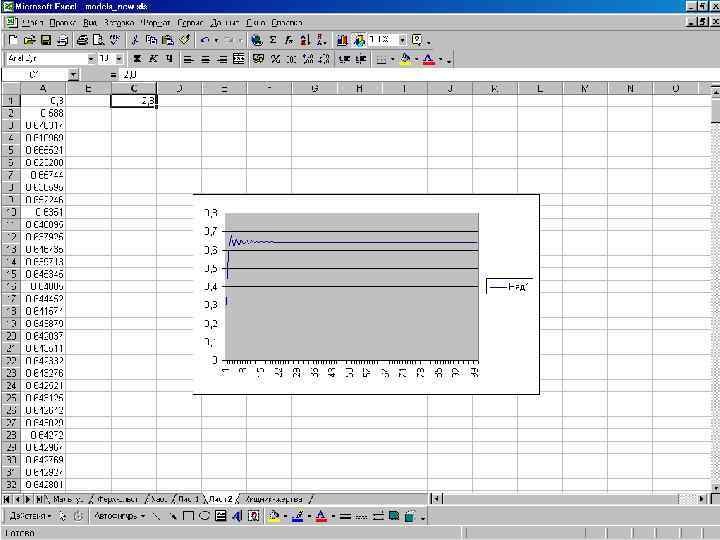
Task: Open the font name dropdown
Action: (91, 59)
